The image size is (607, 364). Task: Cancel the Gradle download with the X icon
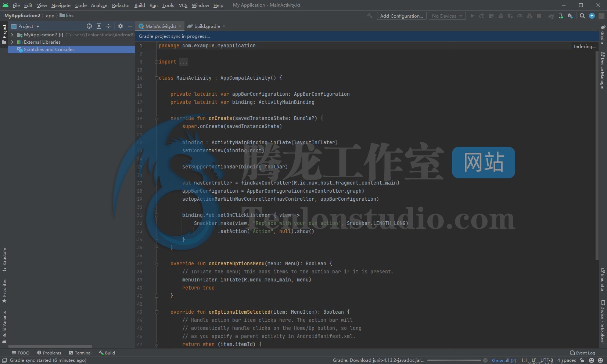(485, 360)
